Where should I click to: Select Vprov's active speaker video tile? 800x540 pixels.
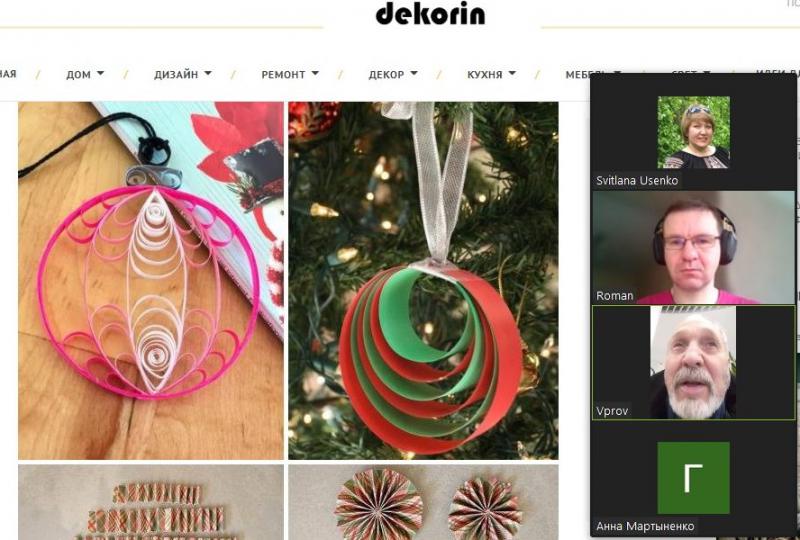tap(693, 362)
